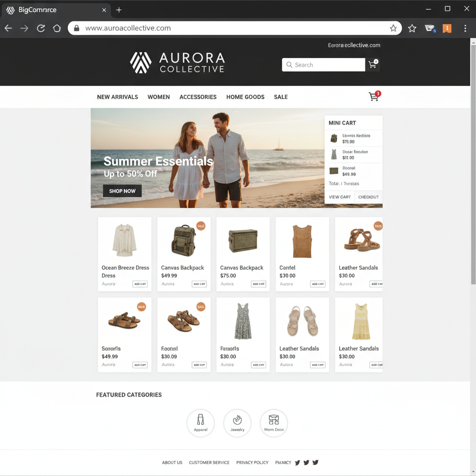
Task: Switch to the BigCommerce browser tab
Action: 56,10
